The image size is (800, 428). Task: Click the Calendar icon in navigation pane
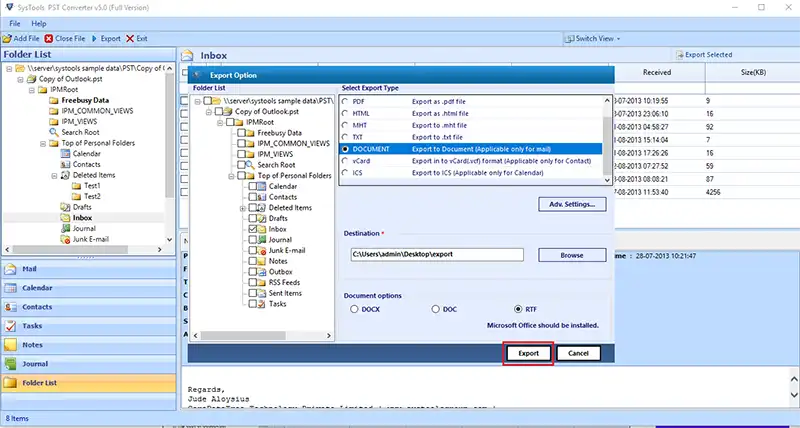pos(10,288)
